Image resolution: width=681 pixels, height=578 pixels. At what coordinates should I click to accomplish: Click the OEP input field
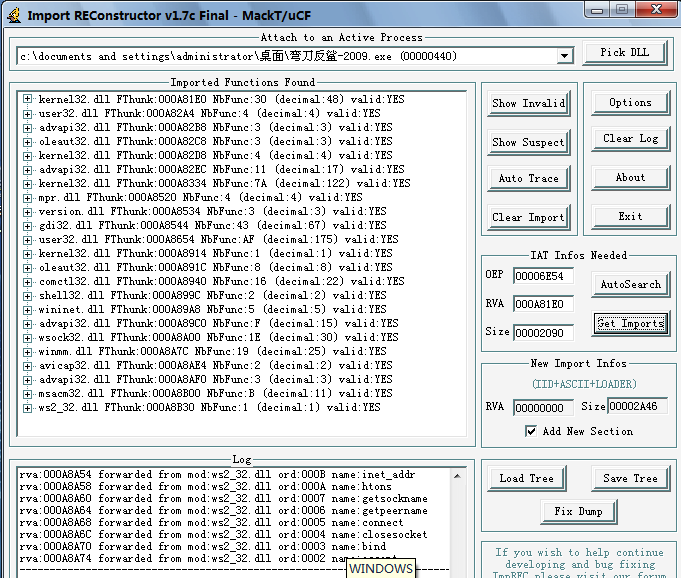coord(543,276)
